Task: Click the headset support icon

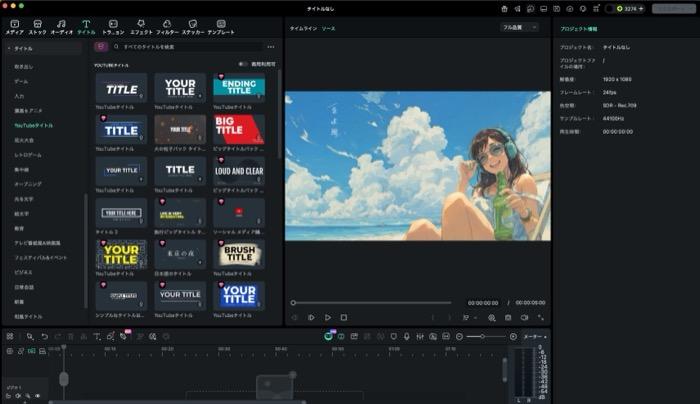Action: [x=583, y=8]
